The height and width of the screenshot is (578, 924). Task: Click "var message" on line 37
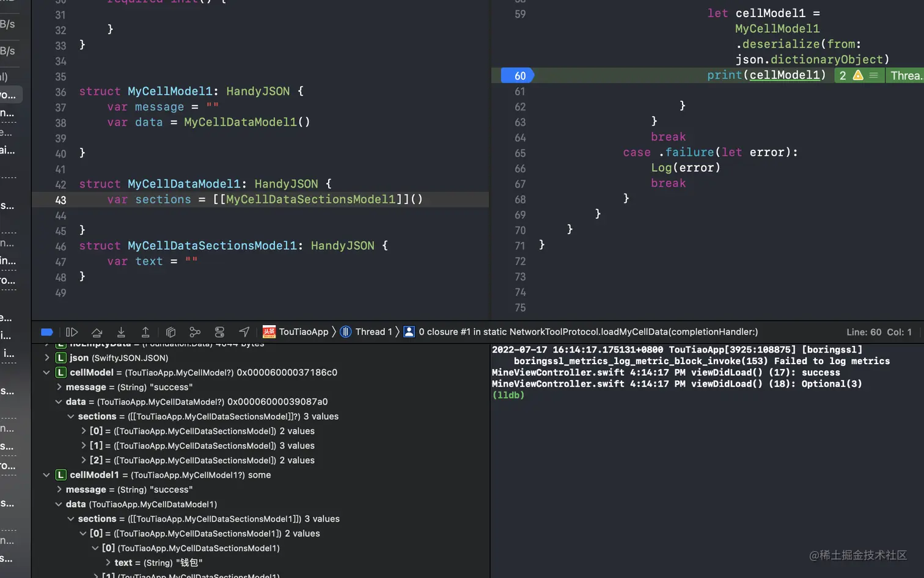[145, 107]
